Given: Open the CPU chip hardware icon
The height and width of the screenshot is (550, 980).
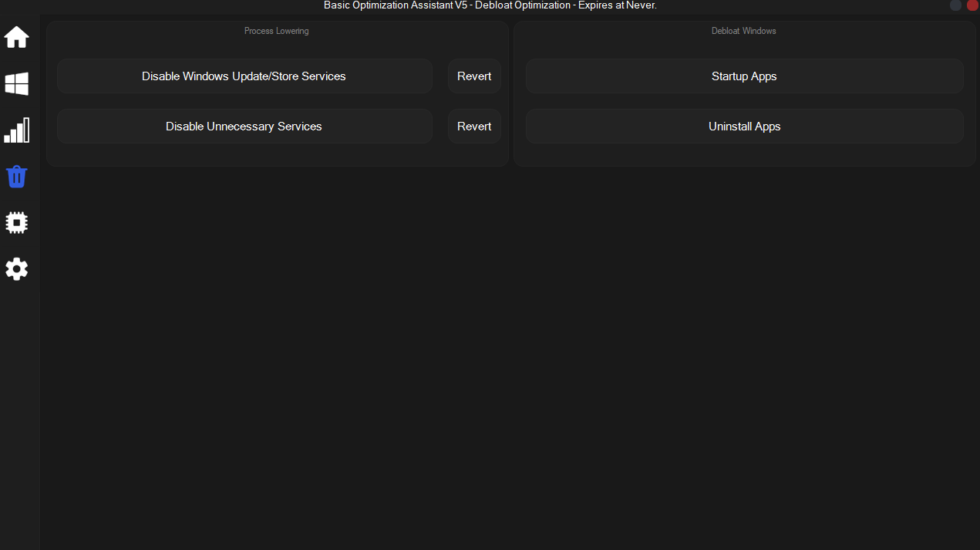Looking at the screenshot, I should coord(17,223).
